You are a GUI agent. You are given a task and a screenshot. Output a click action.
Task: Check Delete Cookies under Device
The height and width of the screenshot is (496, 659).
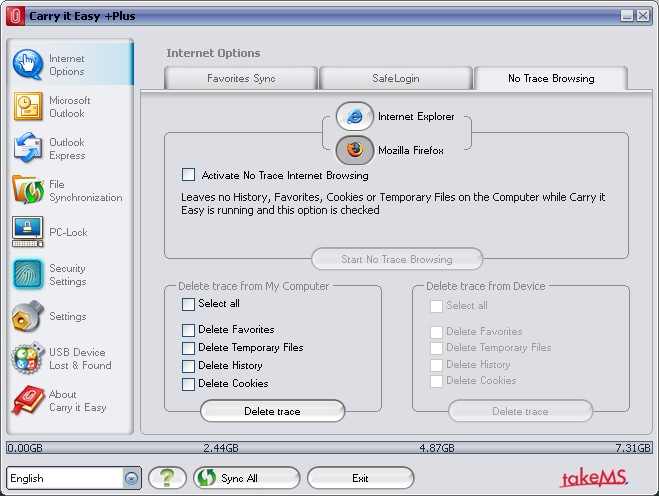click(436, 381)
